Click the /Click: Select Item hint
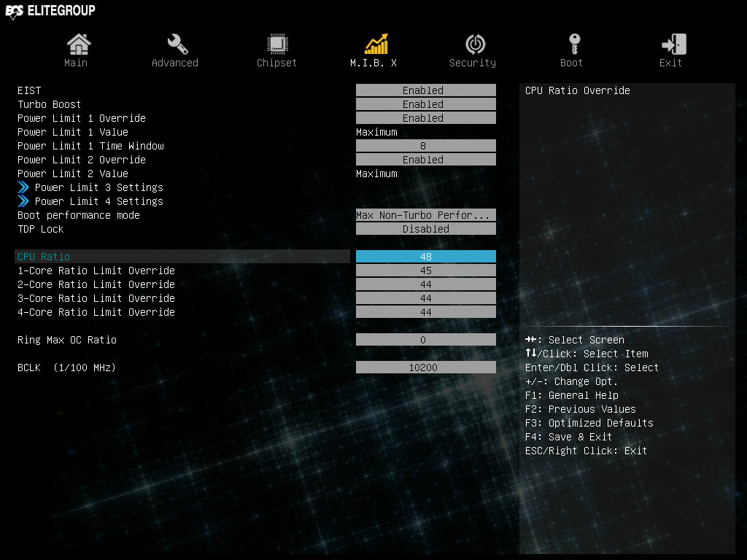Image resolution: width=747 pixels, height=560 pixels. [587, 354]
